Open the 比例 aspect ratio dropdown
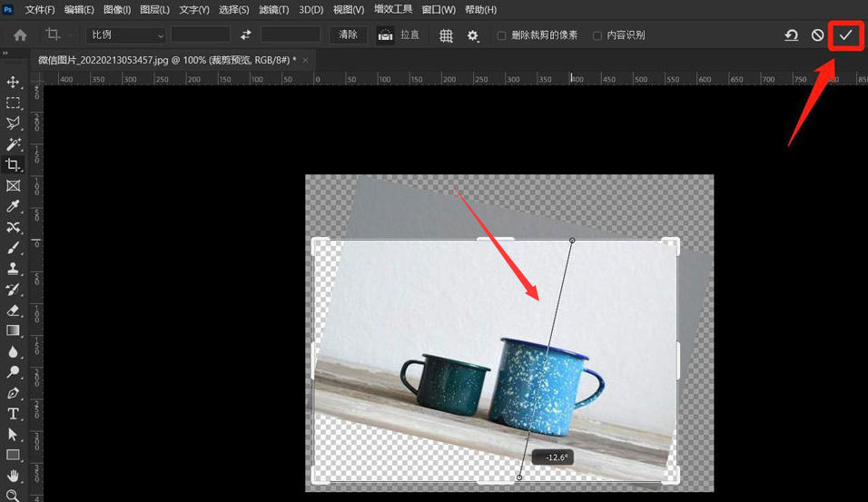This screenshot has width=868, height=502. pyautogui.click(x=127, y=35)
